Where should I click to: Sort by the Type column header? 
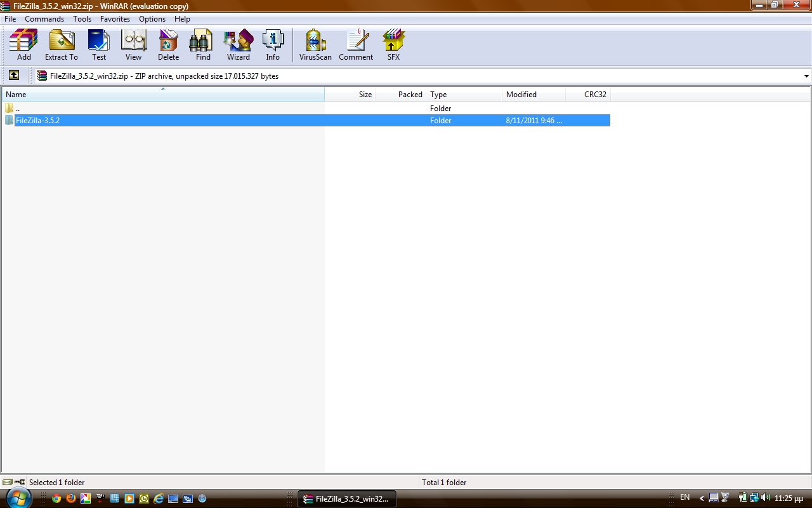[x=464, y=95]
